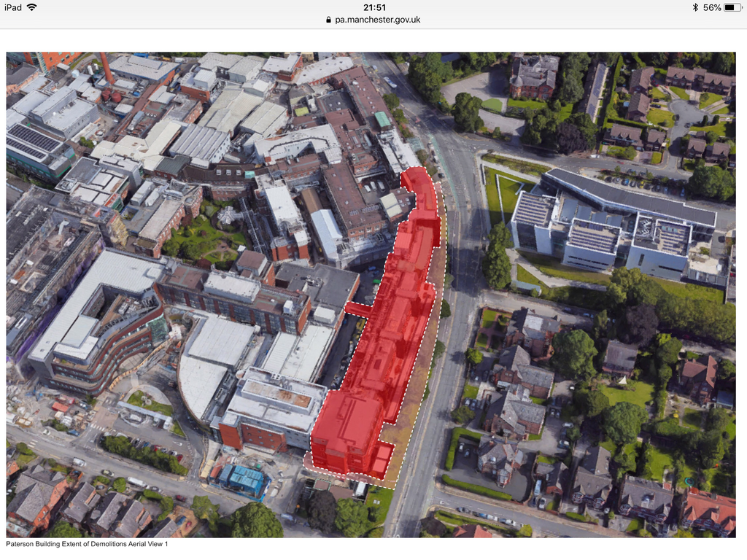
Task: Tap the pa.manchester.gov.uk address bar
Action: coord(373,20)
